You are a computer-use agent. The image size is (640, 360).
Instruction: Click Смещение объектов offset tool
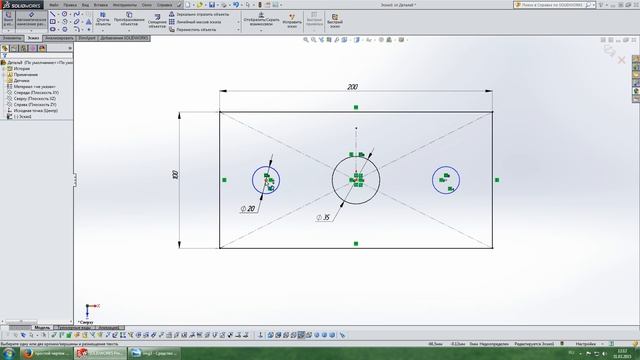point(157,22)
